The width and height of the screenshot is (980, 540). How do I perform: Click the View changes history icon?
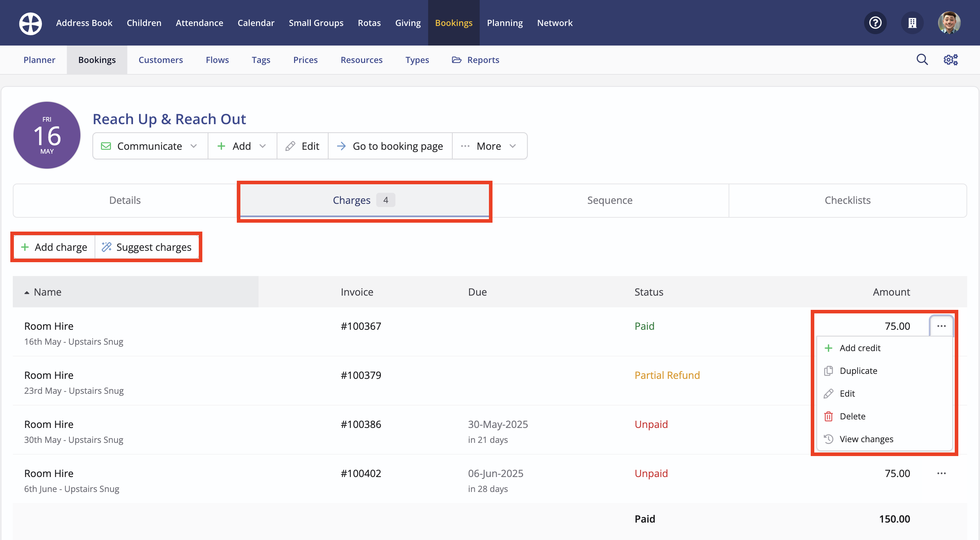(x=828, y=439)
